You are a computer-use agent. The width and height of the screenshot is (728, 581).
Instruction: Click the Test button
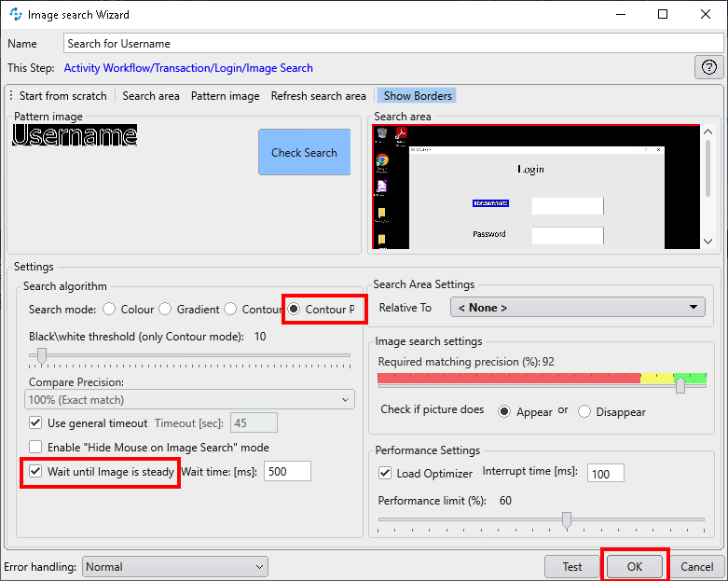pyautogui.click(x=572, y=566)
